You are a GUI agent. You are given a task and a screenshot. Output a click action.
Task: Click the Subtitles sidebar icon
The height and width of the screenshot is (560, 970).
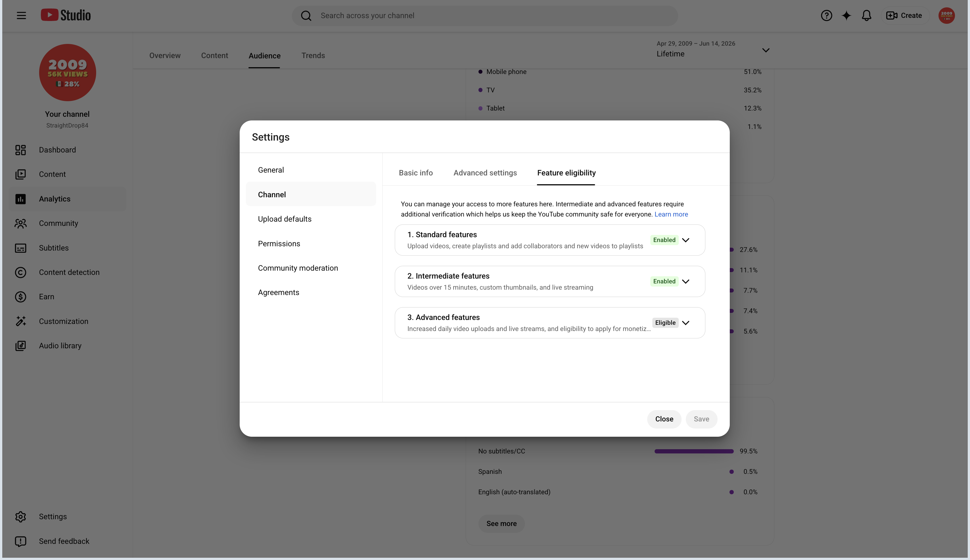20,248
